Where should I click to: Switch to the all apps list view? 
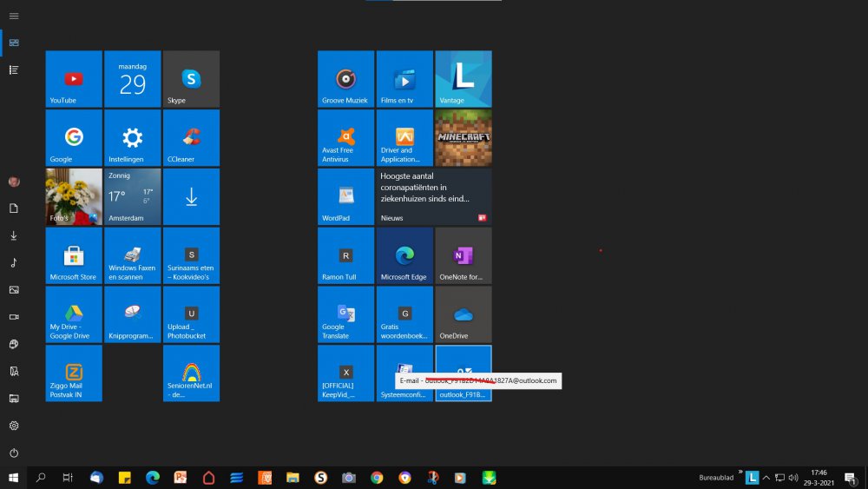[14, 69]
